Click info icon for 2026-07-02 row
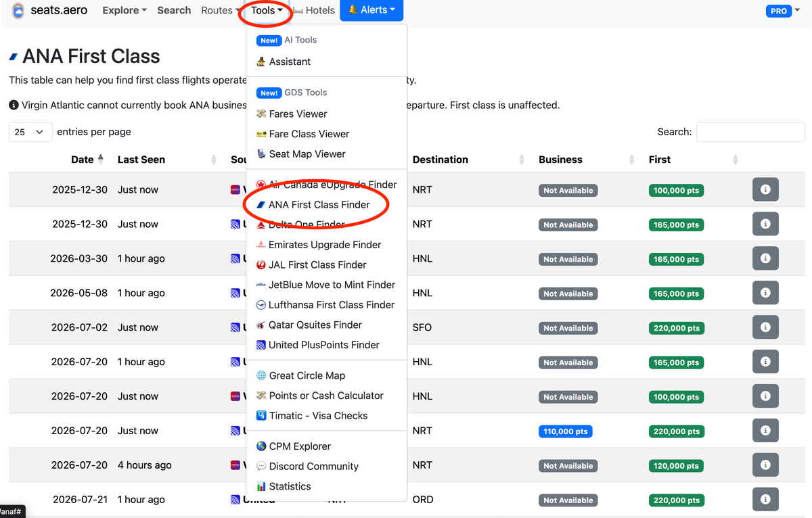 tap(765, 327)
